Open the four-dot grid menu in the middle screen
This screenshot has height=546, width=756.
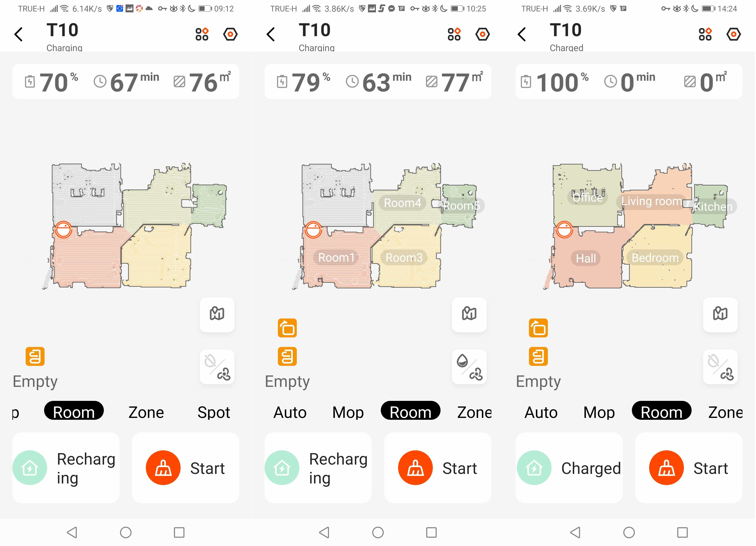(x=454, y=34)
